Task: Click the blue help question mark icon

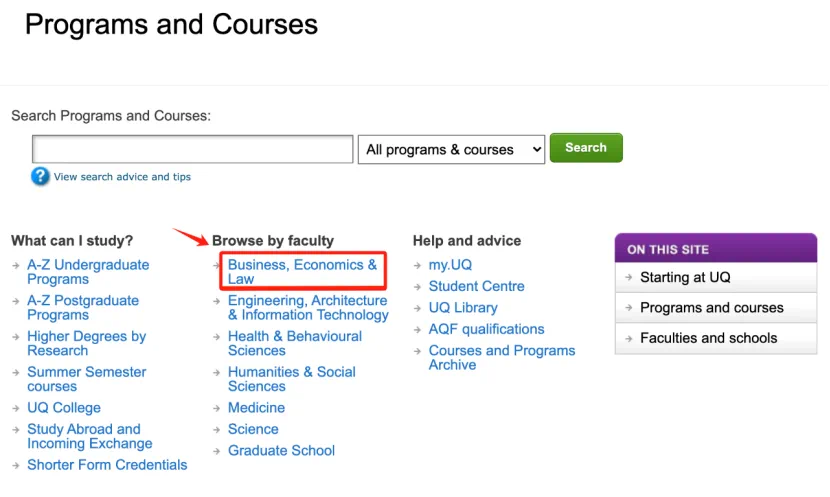Action: [x=40, y=177]
